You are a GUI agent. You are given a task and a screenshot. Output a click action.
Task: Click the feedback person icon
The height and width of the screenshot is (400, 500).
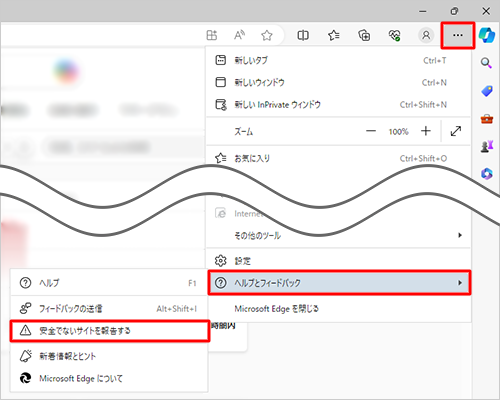point(25,308)
